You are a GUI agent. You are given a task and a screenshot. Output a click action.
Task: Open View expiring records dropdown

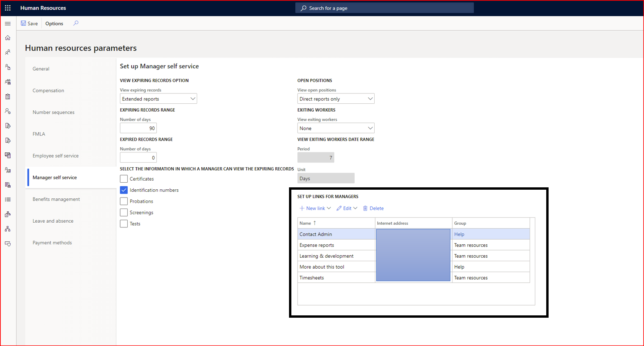click(158, 99)
